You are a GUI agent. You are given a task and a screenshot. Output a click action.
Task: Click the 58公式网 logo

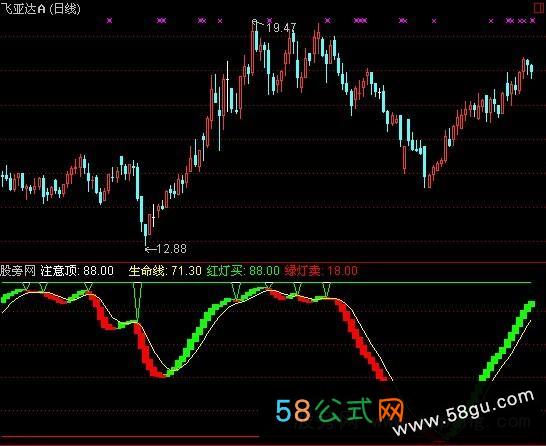[x=340, y=410]
